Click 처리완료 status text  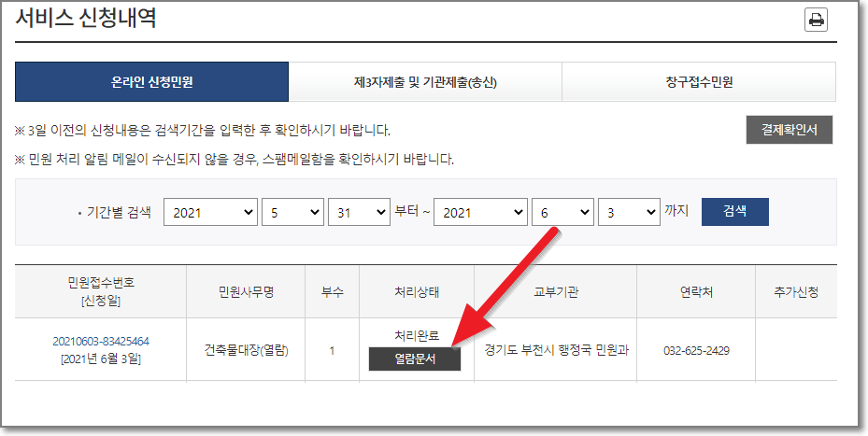417,336
